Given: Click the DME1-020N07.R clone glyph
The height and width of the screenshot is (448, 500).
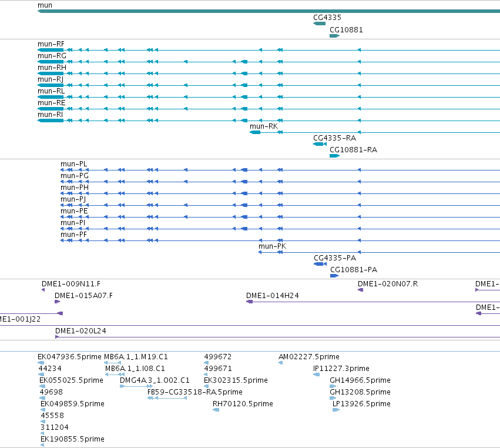Looking at the screenshot, I should tap(360, 290).
